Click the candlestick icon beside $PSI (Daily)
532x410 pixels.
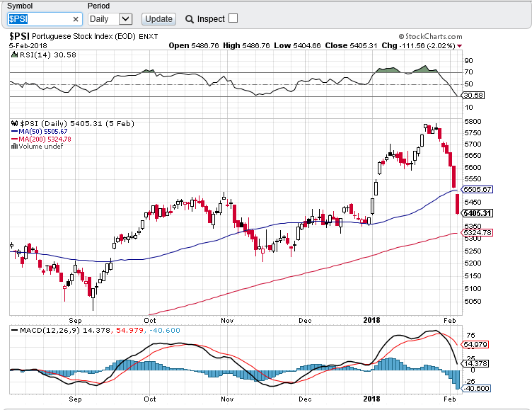[x=14, y=123]
